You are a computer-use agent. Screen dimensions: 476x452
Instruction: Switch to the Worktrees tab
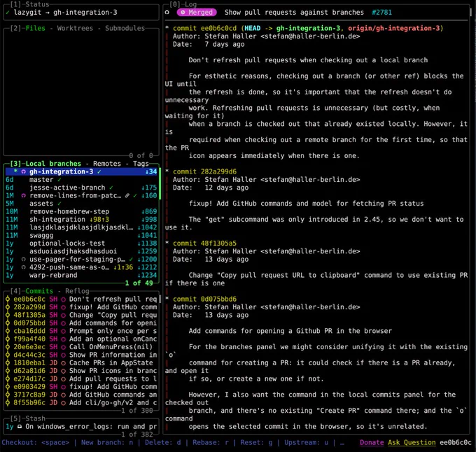tap(75, 28)
